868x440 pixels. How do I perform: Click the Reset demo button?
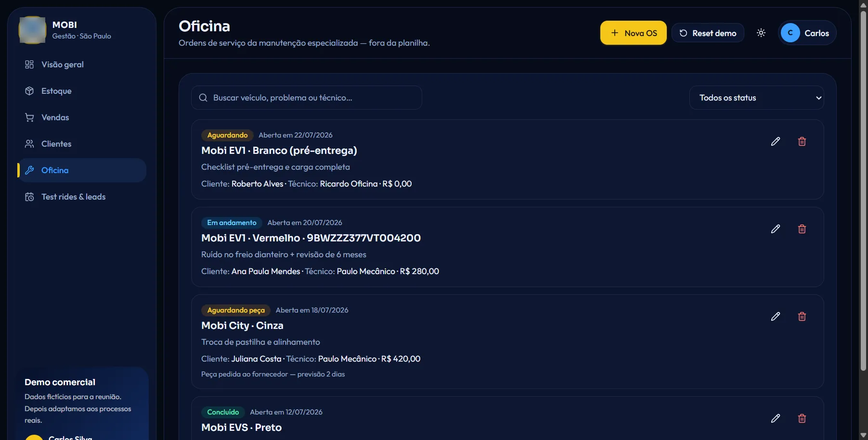(x=708, y=33)
